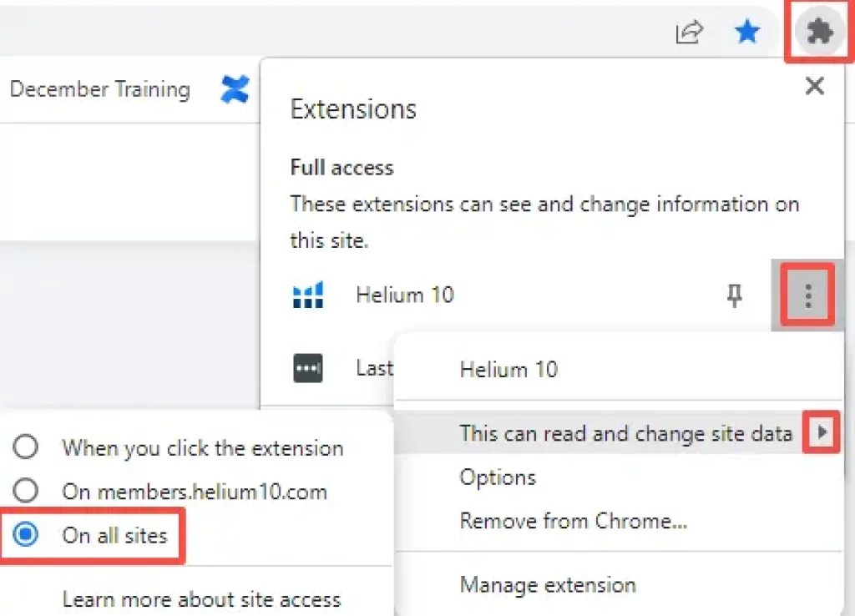This screenshot has height=616, width=855.
Task: Pin the Helium 10 extension to toolbar
Action: 734,295
